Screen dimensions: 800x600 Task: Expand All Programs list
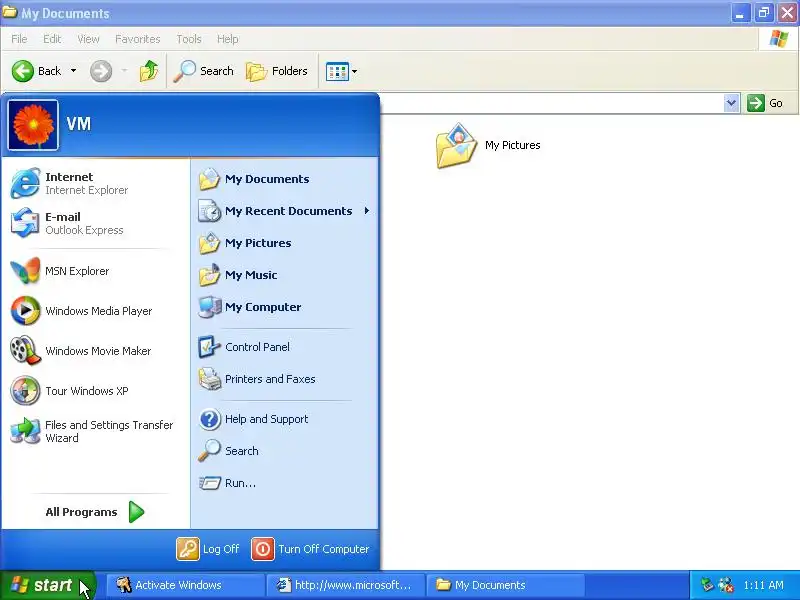click(x=95, y=512)
